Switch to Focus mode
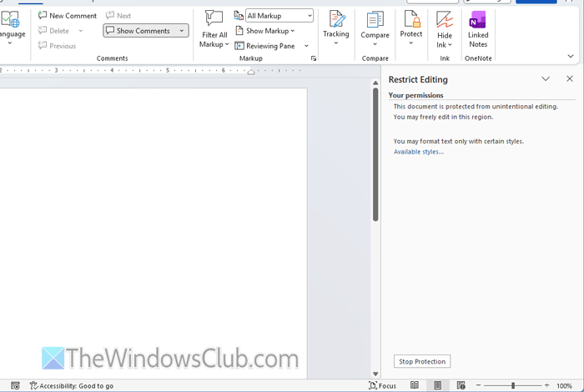 (x=382, y=385)
